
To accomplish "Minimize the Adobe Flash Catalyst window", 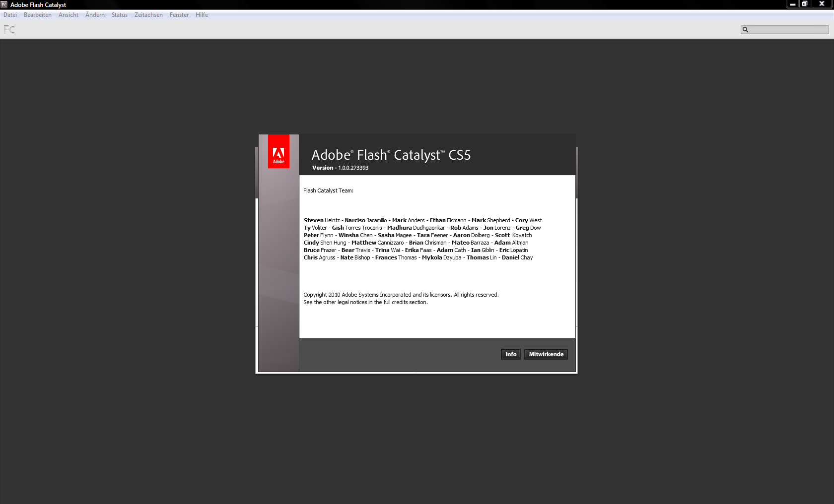I will pyautogui.click(x=793, y=4).
